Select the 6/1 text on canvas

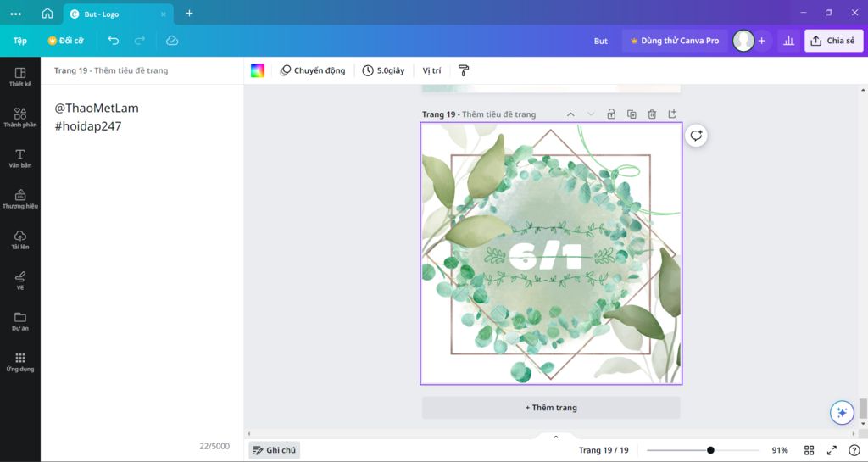tap(545, 256)
